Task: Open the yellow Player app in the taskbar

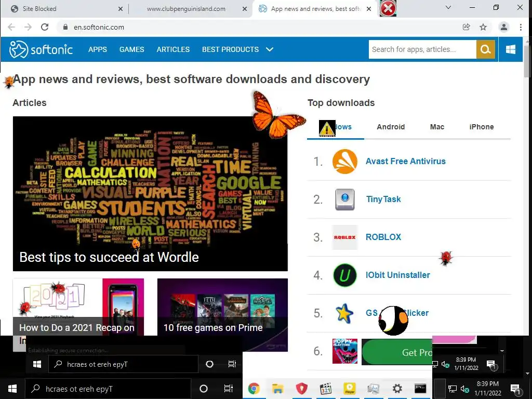Action: [350, 389]
